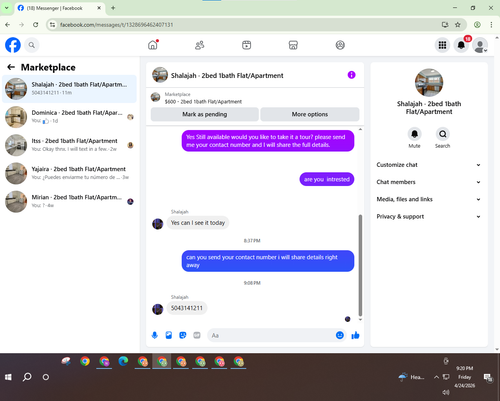This screenshot has height=401, width=500.
Task: Open Dominica conversation in the list
Action: [69, 117]
